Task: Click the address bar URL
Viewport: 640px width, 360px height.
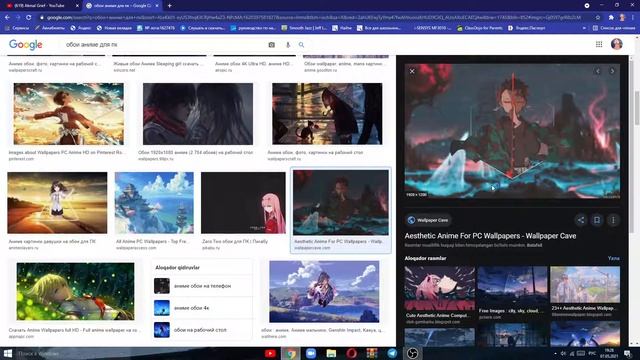Action: pos(314,18)
